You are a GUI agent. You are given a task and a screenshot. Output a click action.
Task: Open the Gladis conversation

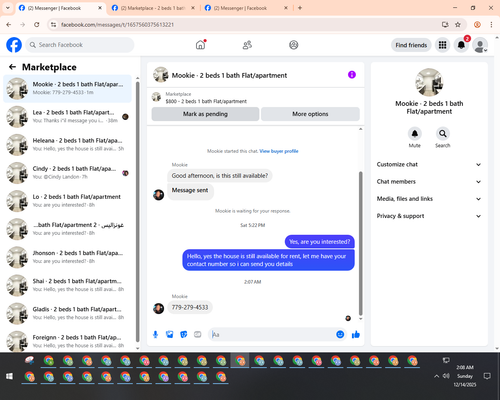[x=67, y=313]
